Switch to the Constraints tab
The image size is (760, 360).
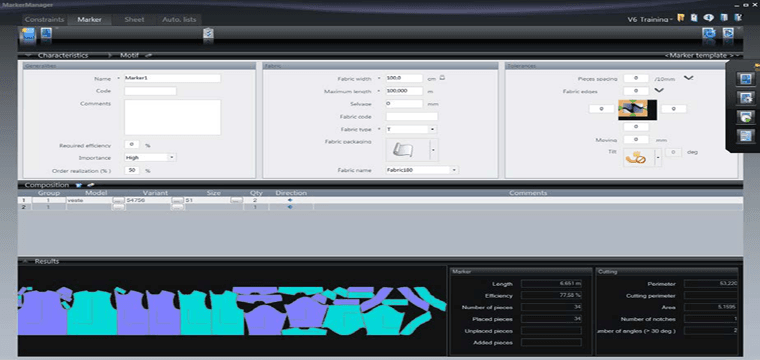pyautogui.click(x=44, y=20)
